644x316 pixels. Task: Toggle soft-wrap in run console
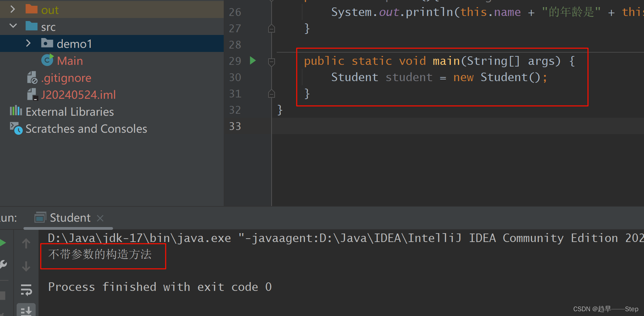coord(26,290)
